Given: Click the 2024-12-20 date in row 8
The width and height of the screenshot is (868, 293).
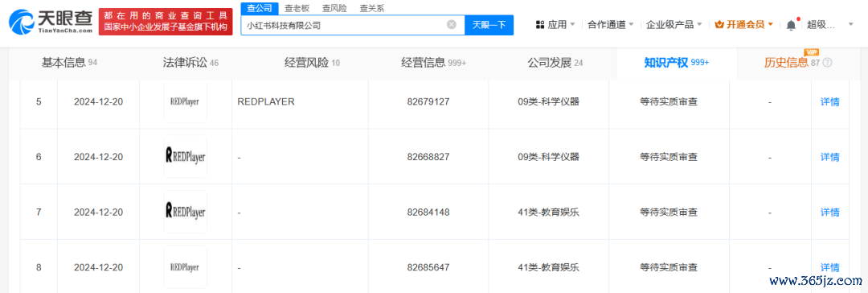Looking at the screenshot, I should pyautogui.click(x=99, y=267).
